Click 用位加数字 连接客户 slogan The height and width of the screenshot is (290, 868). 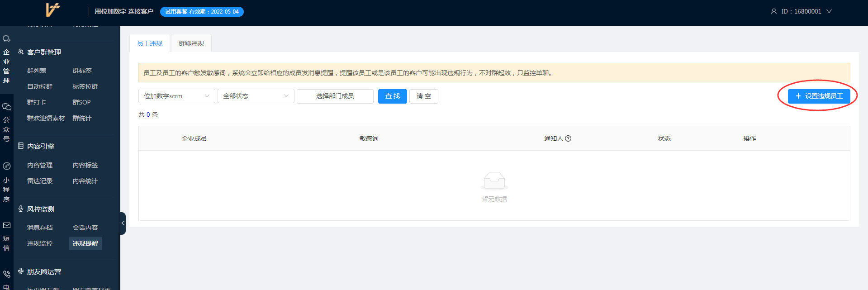point(124,11)
